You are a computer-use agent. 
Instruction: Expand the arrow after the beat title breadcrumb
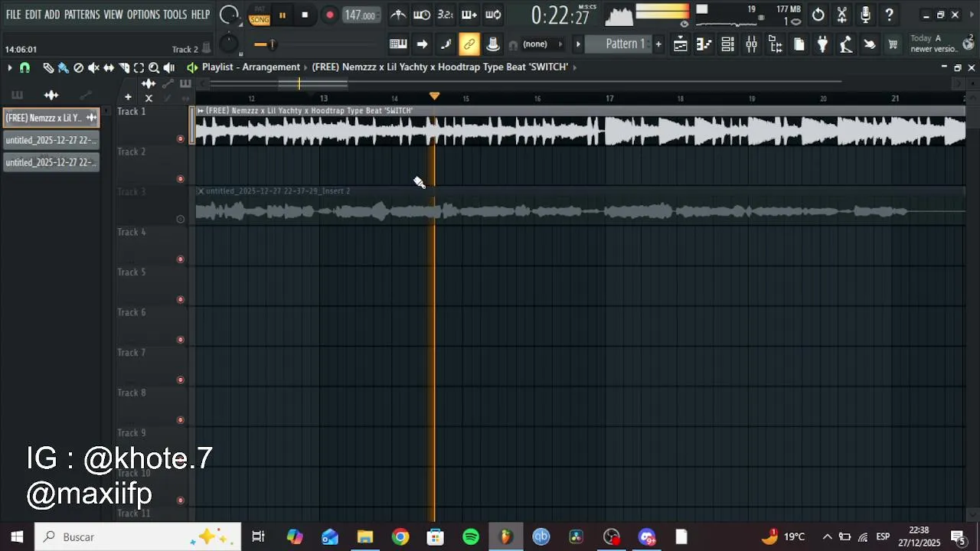pos(575,67)
